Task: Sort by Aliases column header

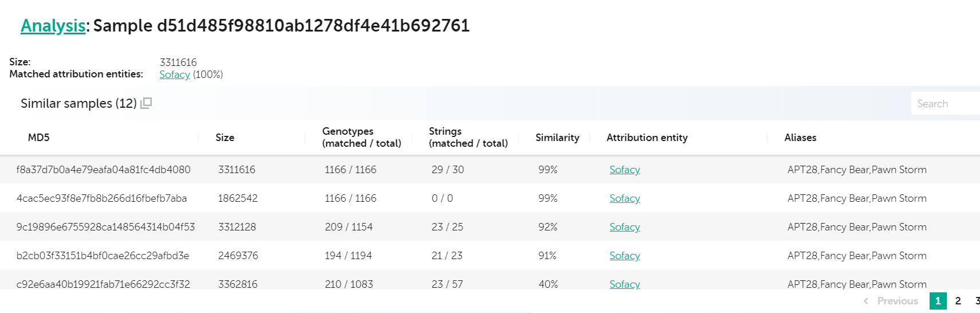Action: pos(800,138)
